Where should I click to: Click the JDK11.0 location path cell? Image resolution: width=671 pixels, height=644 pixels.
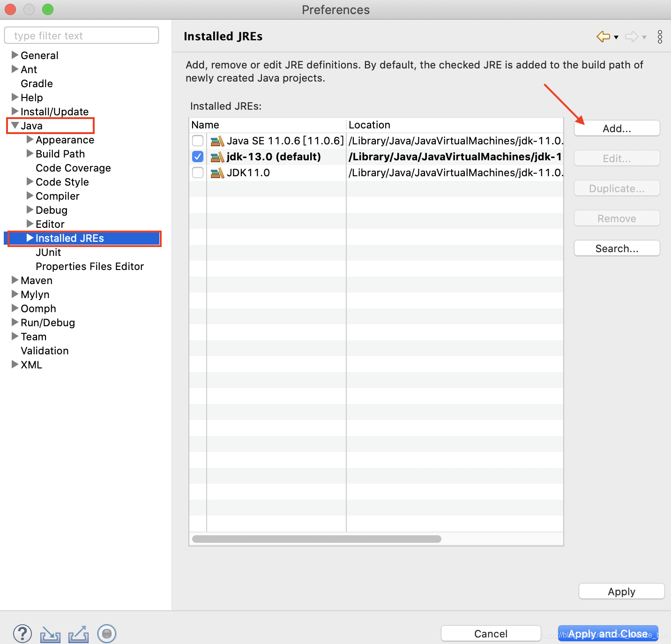pyautogui.click(x=455, y=172)
